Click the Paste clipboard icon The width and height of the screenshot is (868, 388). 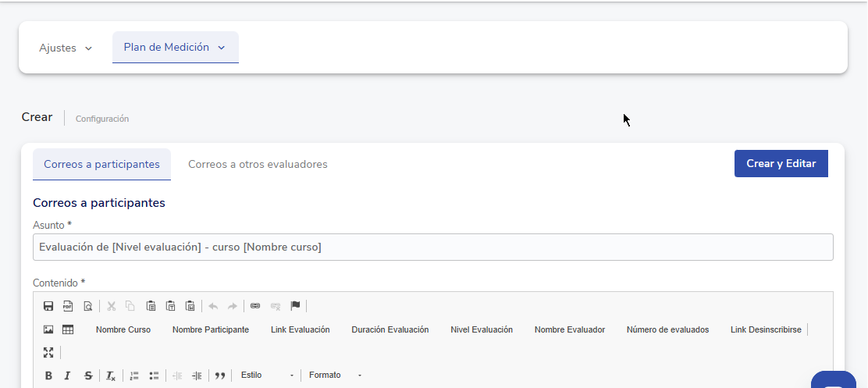(151, 306)
